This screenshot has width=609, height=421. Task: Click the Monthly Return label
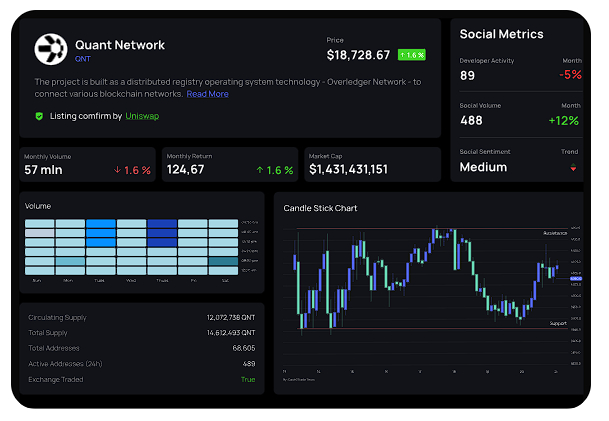[189, 156]
